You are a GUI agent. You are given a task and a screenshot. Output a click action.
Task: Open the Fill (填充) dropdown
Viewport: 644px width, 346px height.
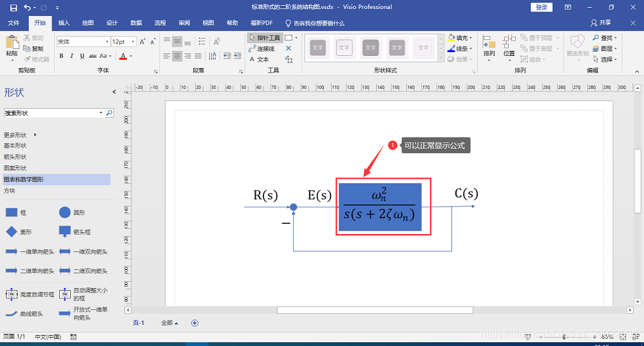(460, 38)
